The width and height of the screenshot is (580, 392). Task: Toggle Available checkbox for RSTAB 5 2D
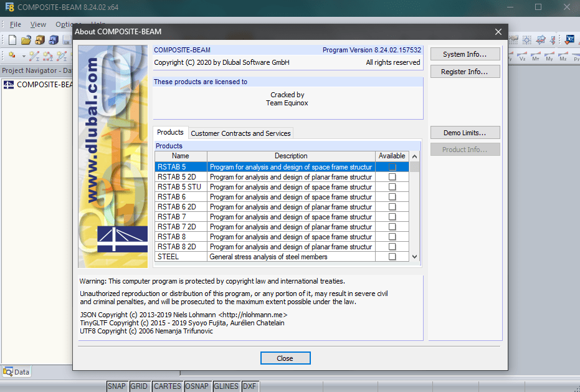(x=392, y=177)
